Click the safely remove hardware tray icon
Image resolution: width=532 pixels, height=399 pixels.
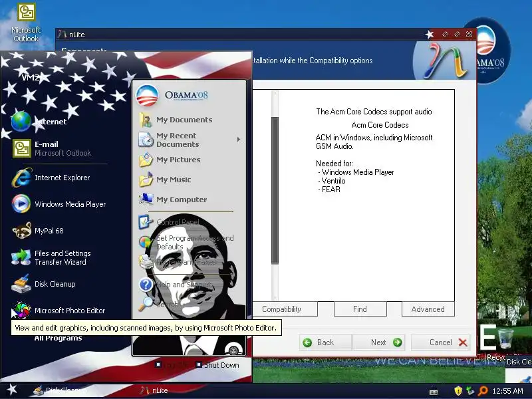pyautogui.click(x=470, y=391)
